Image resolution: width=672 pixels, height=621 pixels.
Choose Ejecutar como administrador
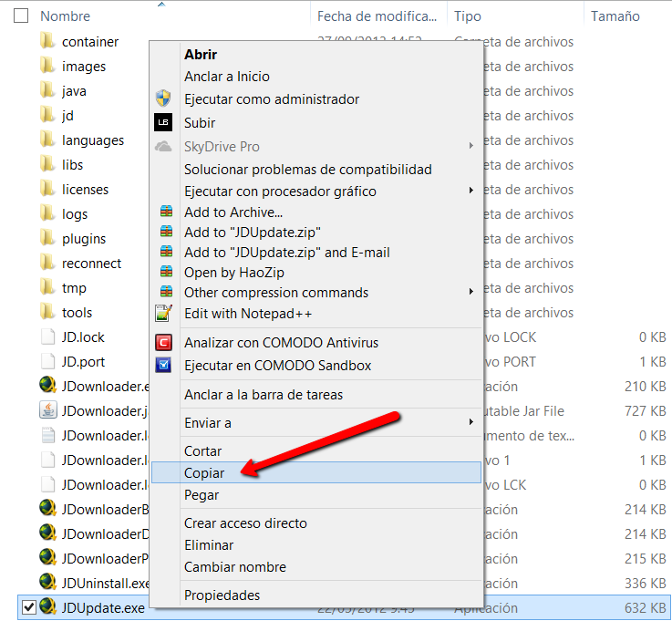pos(272,99)
